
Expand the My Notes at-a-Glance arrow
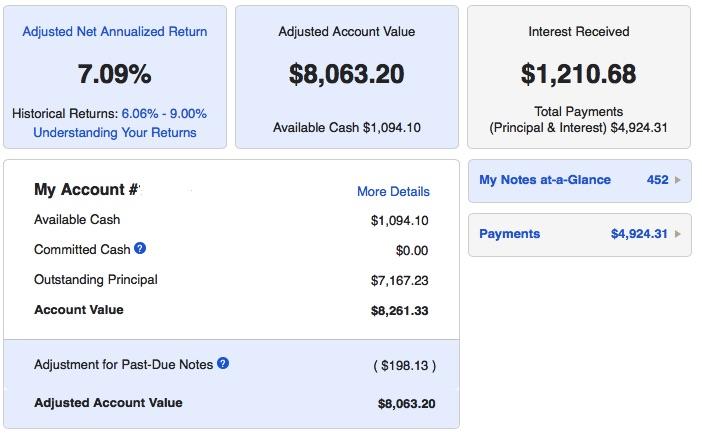[678, 180]
